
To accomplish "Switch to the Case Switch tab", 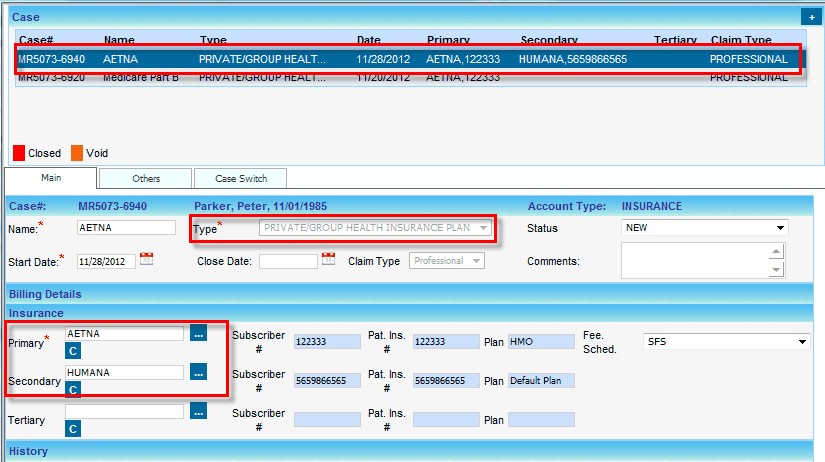I will click(x=240, y=178).
